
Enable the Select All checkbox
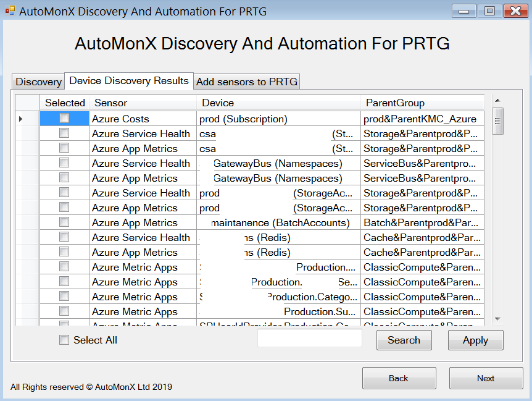64,340
